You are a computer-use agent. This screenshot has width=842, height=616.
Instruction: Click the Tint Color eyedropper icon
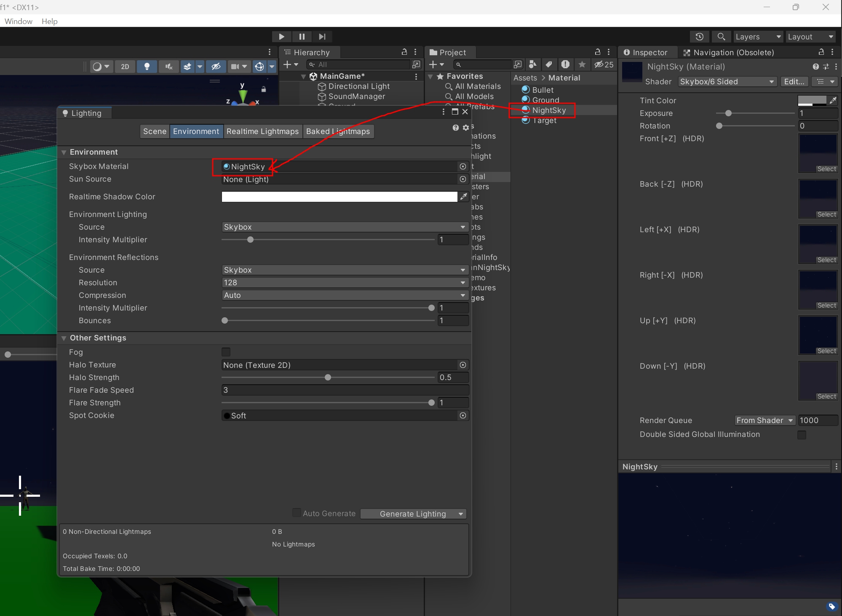click(x=833, y=100)
